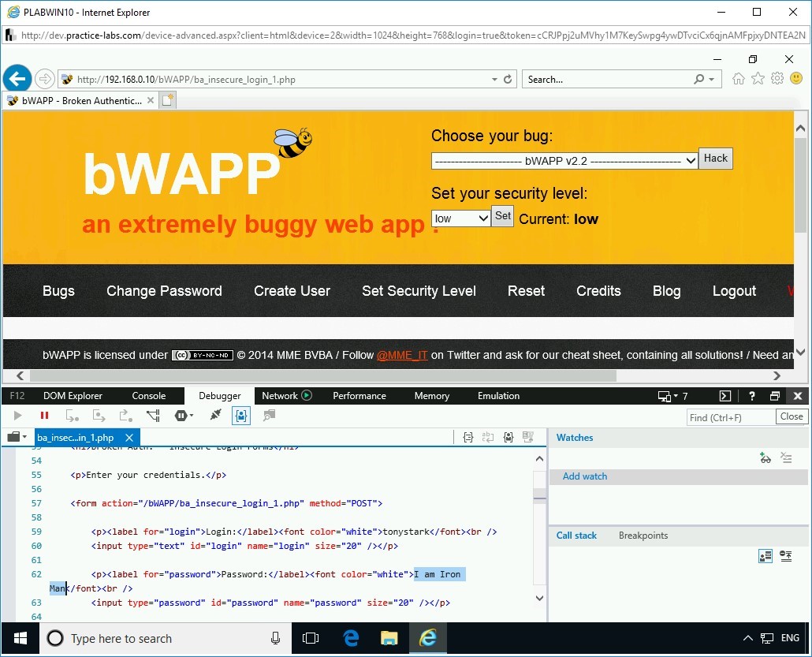
Task: Select the Step out icon
Action: point(127,416)
